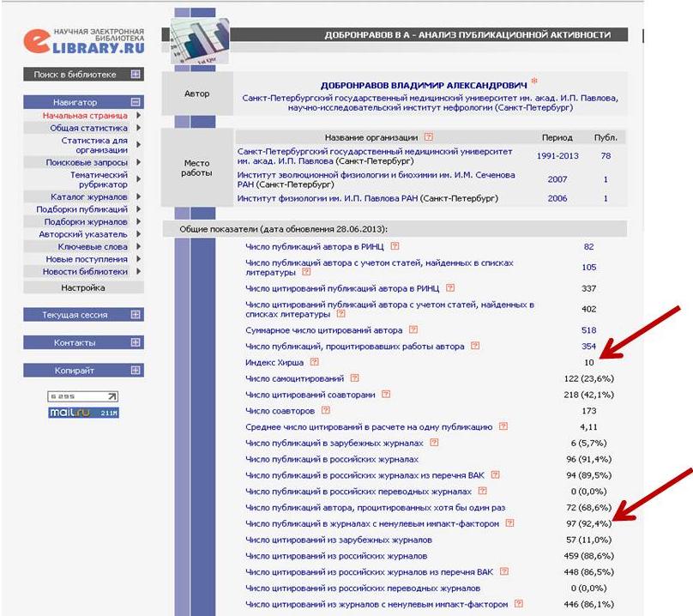Go to Подборки журналов
Screen dimensions: 693x616
(x=86, y=222)
